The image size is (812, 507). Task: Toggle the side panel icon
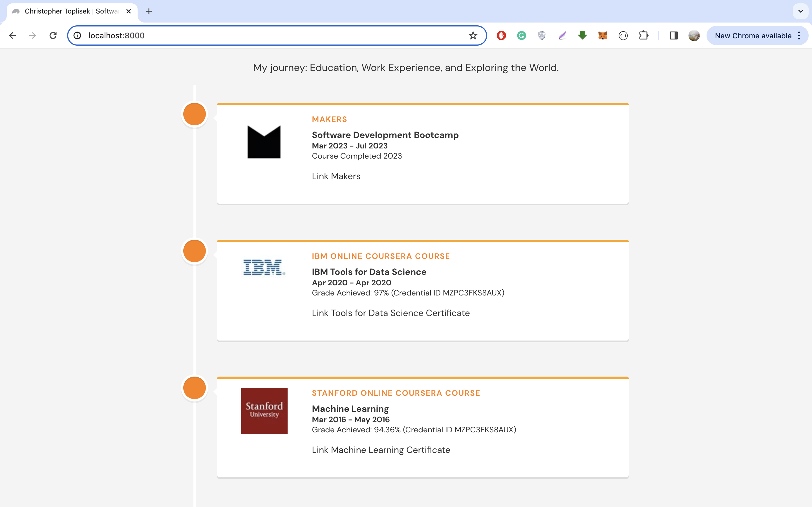point(673,35)
